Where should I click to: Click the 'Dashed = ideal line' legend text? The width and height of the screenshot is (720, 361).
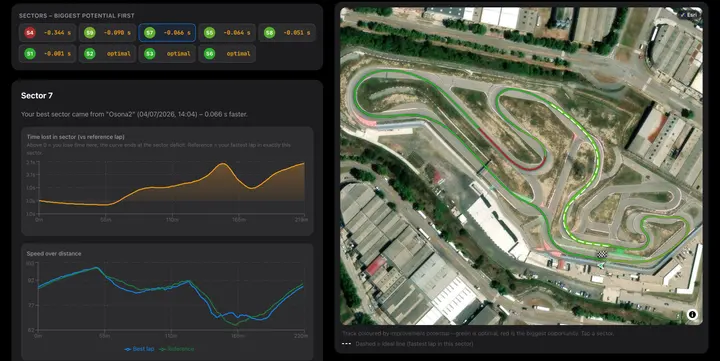[x=414, y=344]
